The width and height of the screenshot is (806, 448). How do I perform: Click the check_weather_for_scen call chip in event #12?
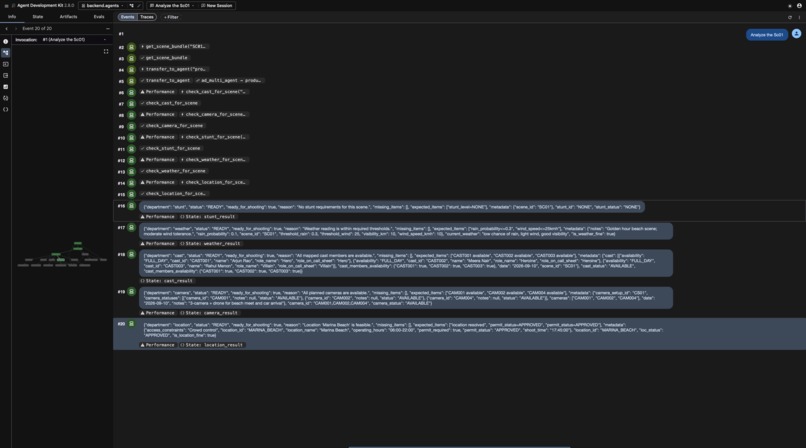(x=213, y=160)
